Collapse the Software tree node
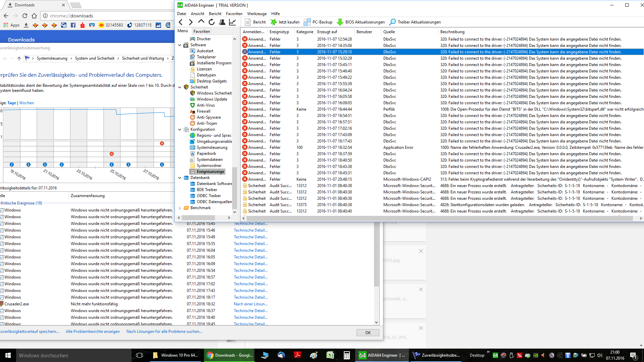 180,45
